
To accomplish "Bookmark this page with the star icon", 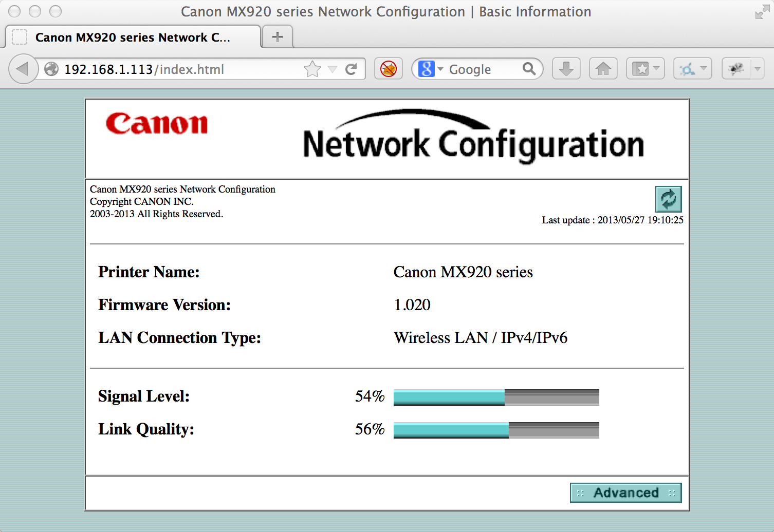I will [312, 69].
